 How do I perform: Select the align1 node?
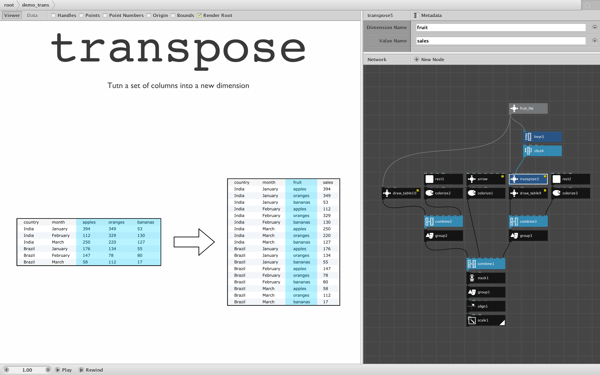(x=486, y=306)
